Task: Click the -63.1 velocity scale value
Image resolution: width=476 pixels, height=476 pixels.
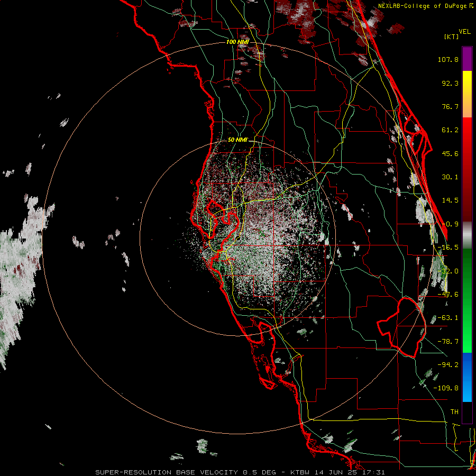Action: 448,318
